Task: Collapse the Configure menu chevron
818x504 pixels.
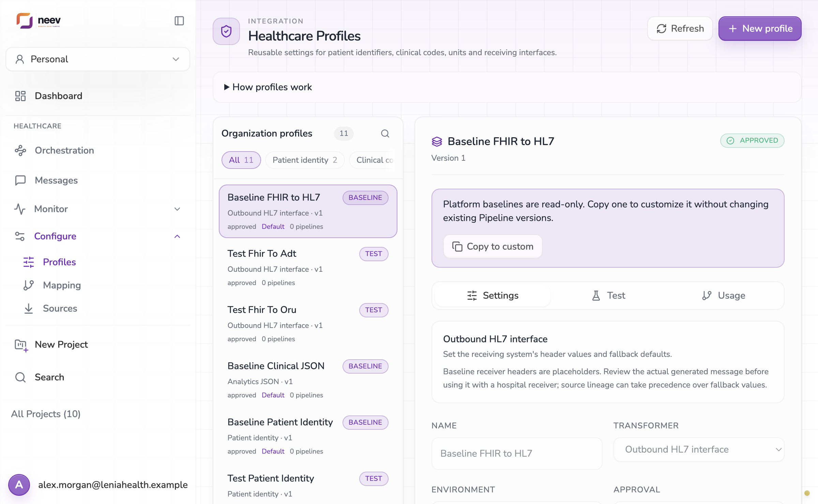Action: tap(177, 236)
